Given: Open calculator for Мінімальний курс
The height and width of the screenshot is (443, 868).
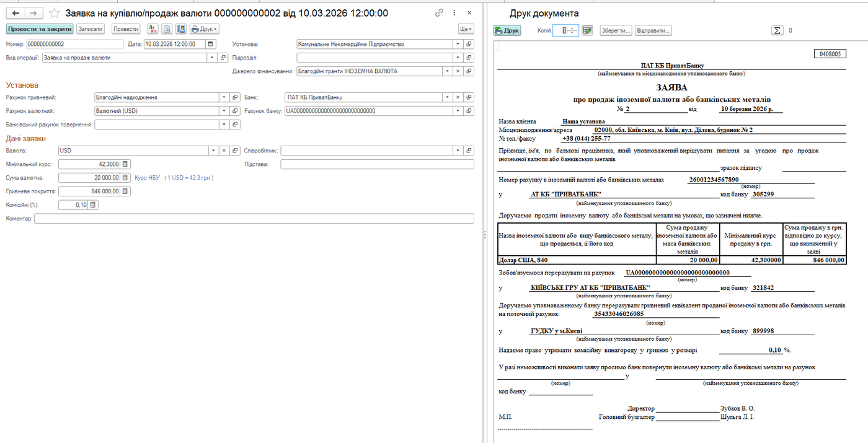Looking at the screenshot, I should coord(125,164).
